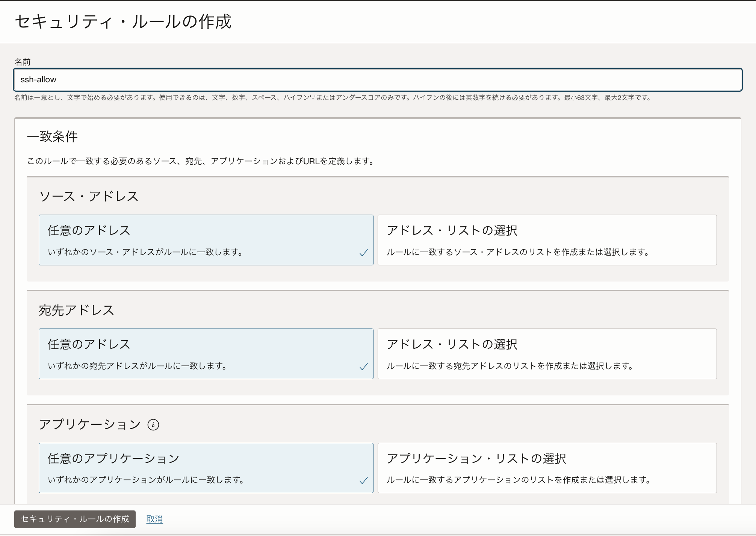Viewport: 756px width, 536px height.
Task: Click the 一致条件 panel header
Action: pos(53,137)
